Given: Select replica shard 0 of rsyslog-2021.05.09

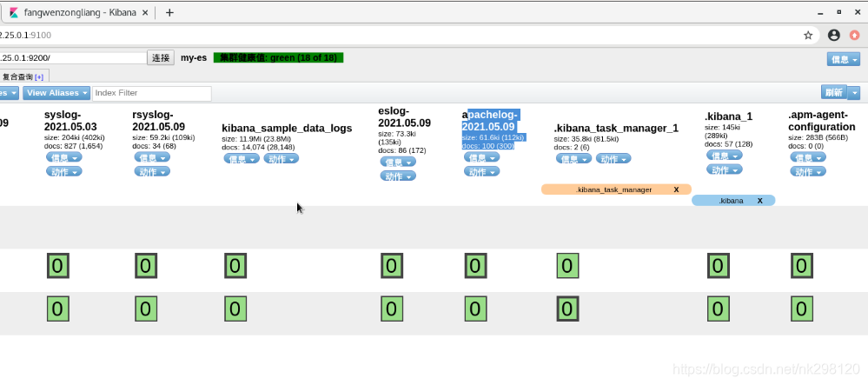Looking at the screenshot, I should pyautogui.click(x=146, y=309).
